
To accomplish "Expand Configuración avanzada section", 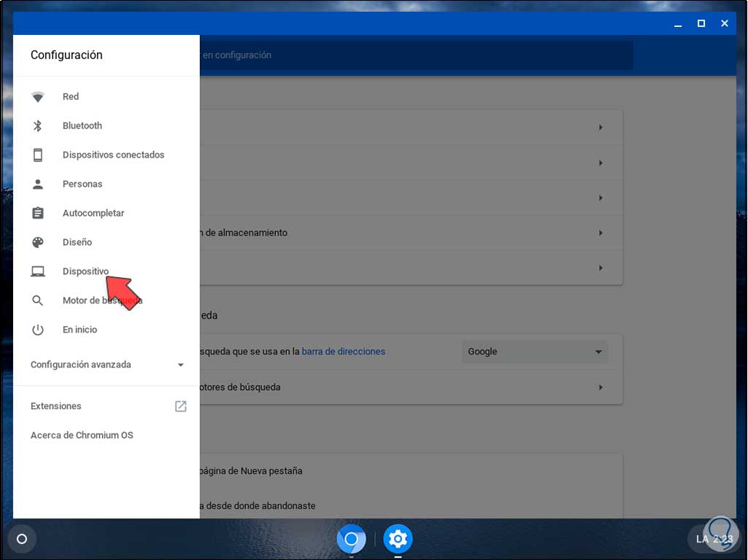I will pyautogui.click(x=107, y=365).
